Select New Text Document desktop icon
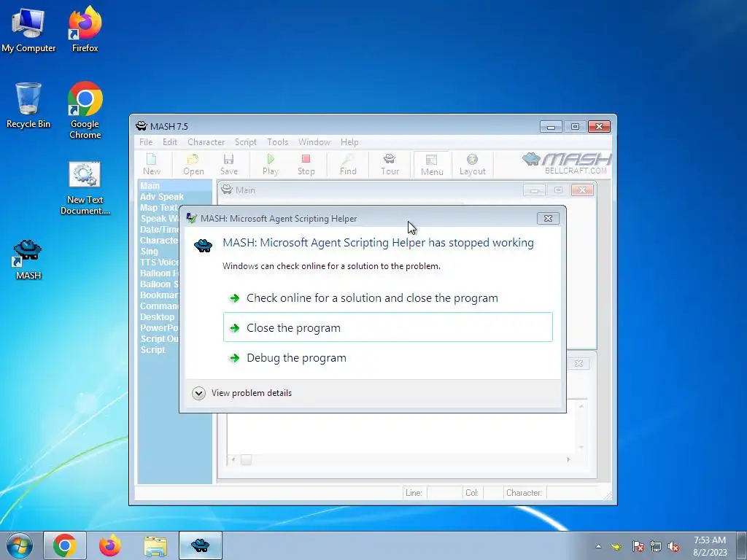The height and width of the screenshot is (560, 747). (x=85, y=189)
